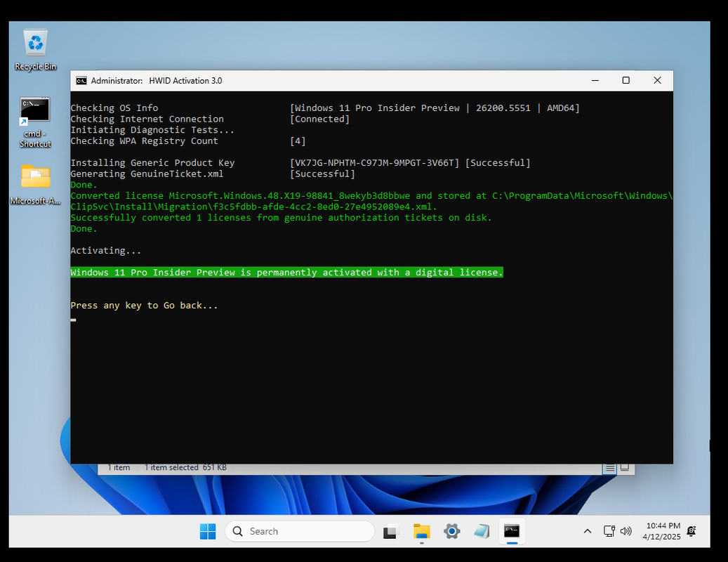
Task: Click '1 item selected 651 KB' status text
Action: 185,467
